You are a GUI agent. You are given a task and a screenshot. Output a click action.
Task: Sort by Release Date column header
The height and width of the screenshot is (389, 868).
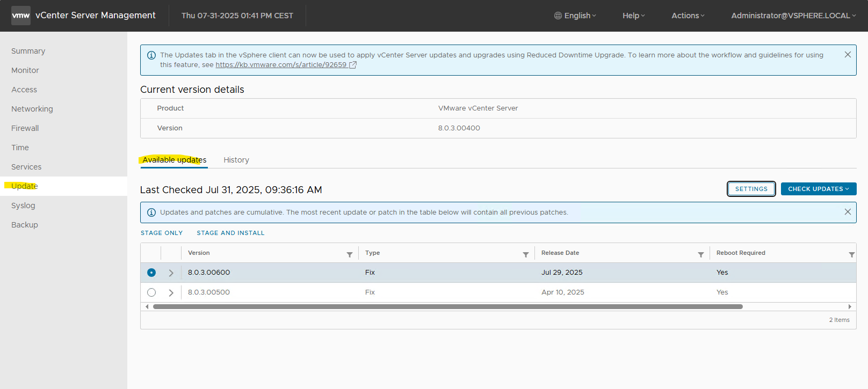[560, 253]
